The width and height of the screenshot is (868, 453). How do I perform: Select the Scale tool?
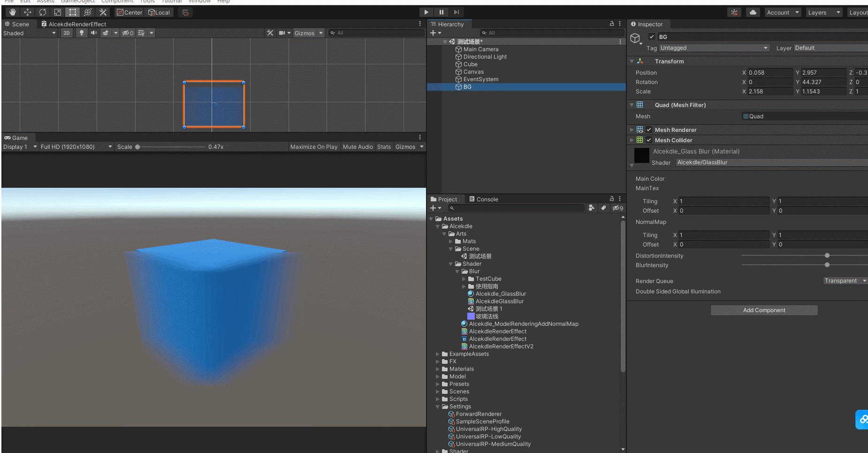click(x=57, y=12)
